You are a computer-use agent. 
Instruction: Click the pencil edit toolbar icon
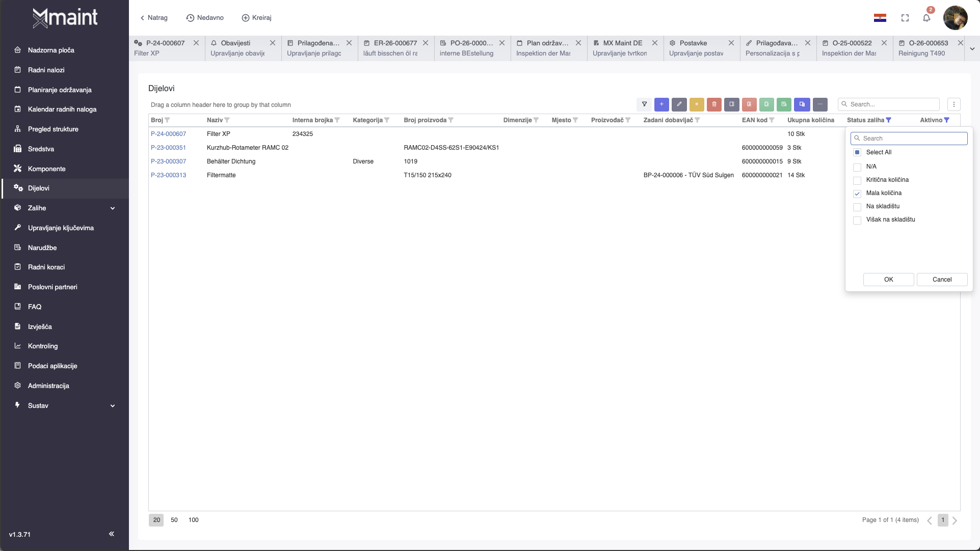tap(679, 104)
